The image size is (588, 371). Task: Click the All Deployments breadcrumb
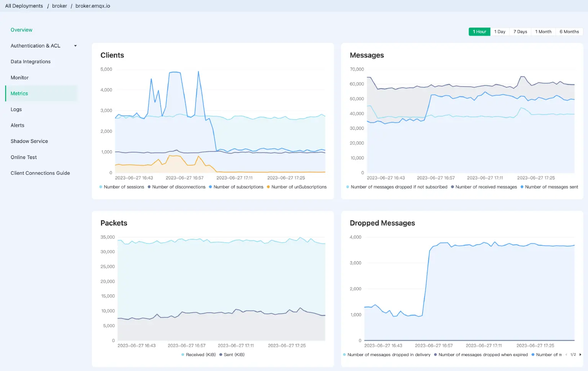(24, 6)
